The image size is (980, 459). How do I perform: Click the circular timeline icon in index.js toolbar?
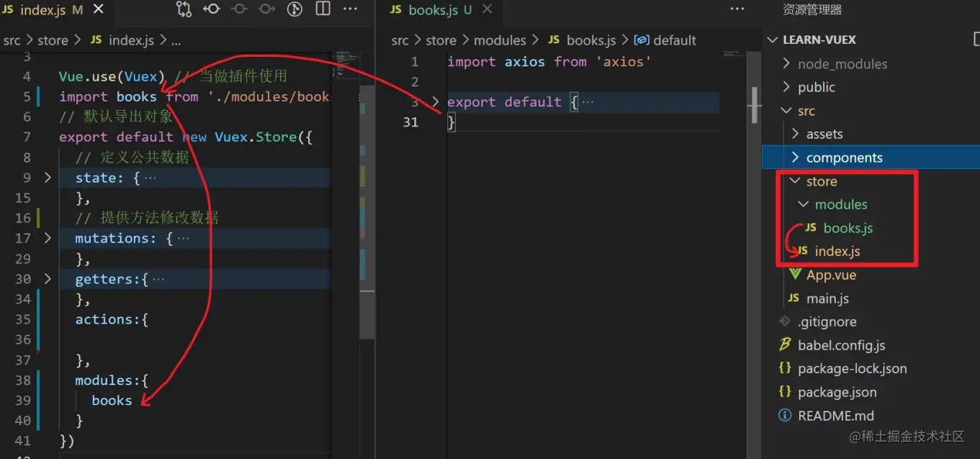[294, 9]
